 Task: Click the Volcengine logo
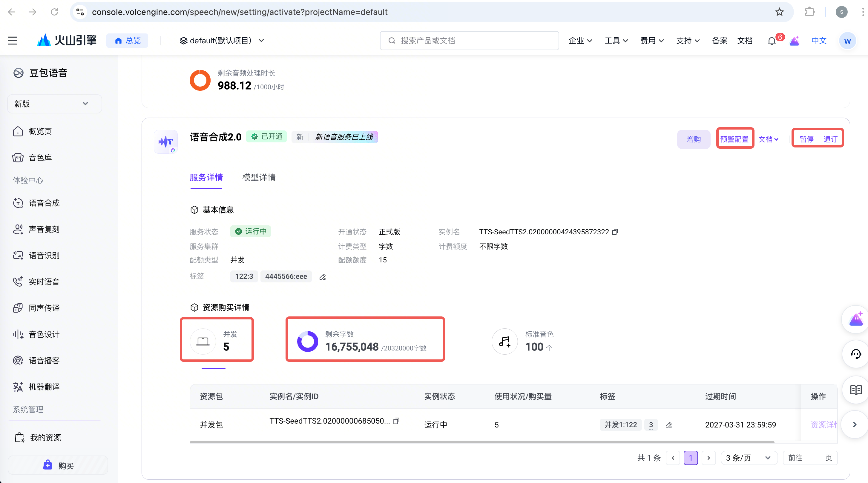67,40
